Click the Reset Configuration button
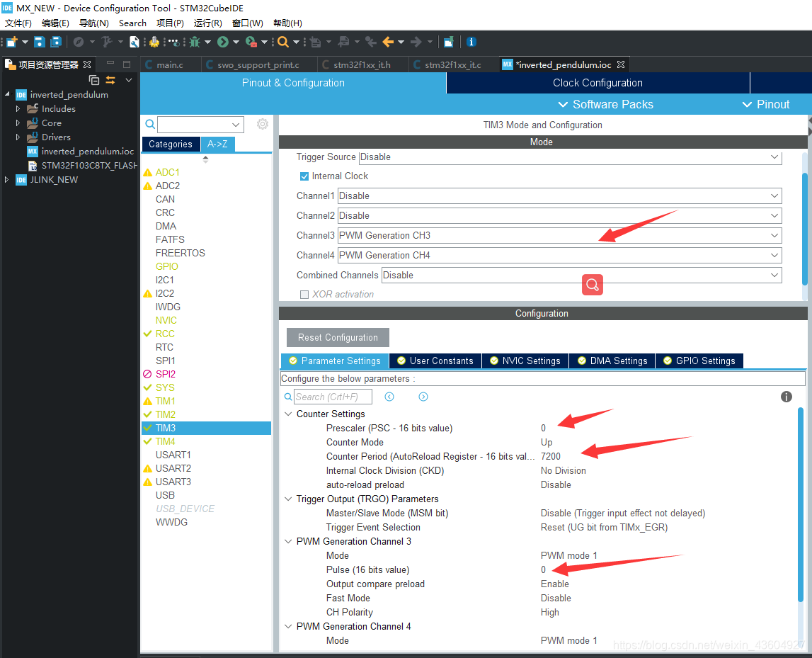The width and height of the screenshot is (812, 658). pyautogui.click(x=338, y=337)
